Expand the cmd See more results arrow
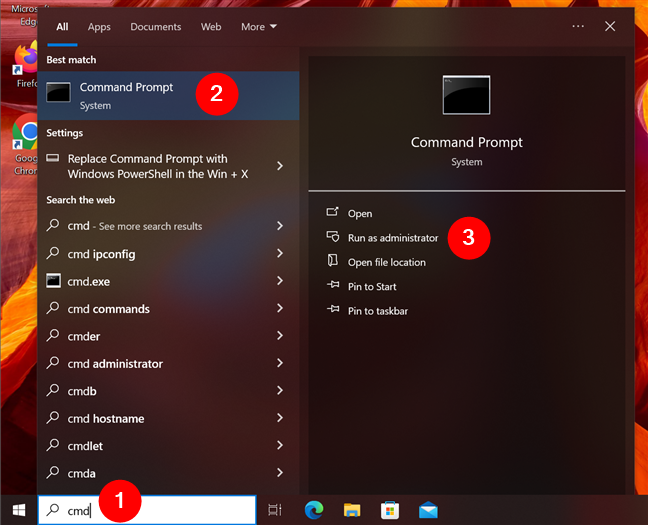The width and height of the screenshot is (648, 525). pos(280,226)
